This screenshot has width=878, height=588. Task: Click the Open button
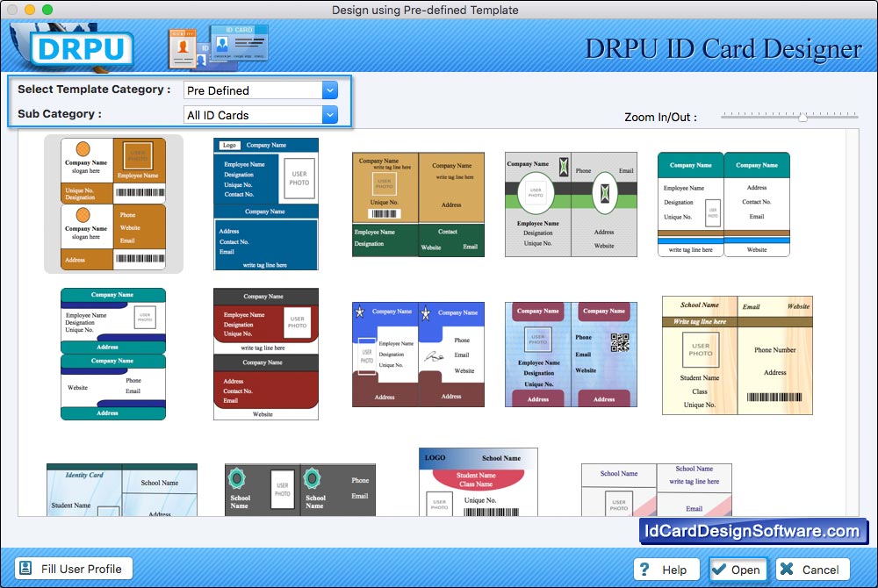pyautogui.click(x=738, y=570)
